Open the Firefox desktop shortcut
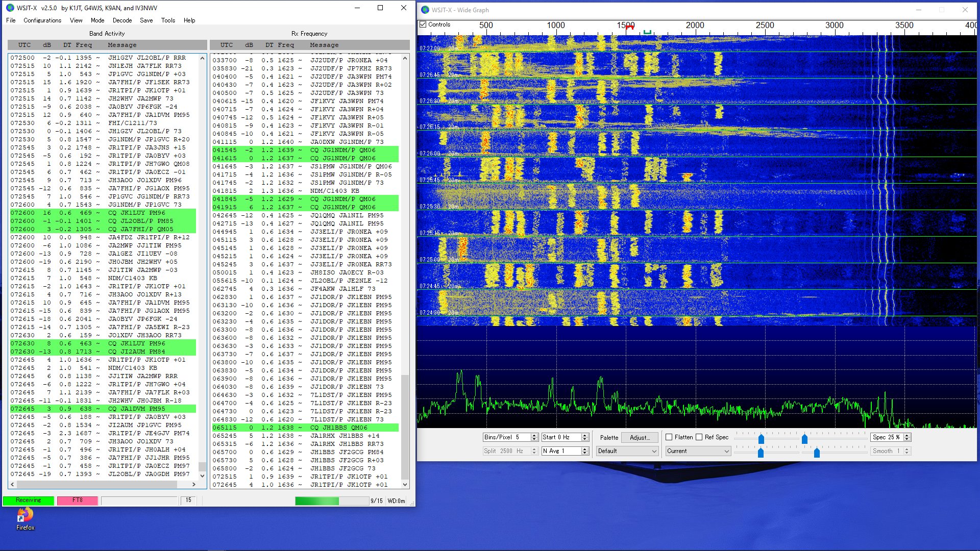This screenshot has height=551, width=980. 25,519
